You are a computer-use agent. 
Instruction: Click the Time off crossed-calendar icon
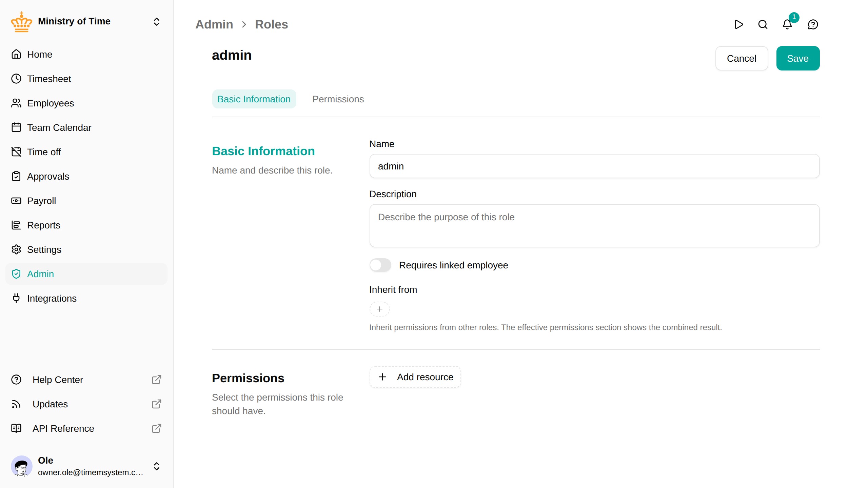[x=16, y=152]
